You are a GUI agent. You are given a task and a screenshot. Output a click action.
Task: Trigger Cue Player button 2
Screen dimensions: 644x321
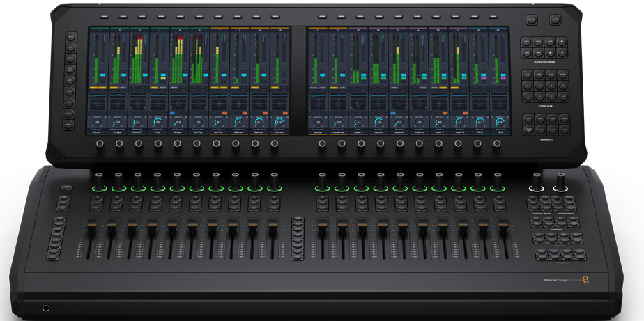[x=539, y=86]
